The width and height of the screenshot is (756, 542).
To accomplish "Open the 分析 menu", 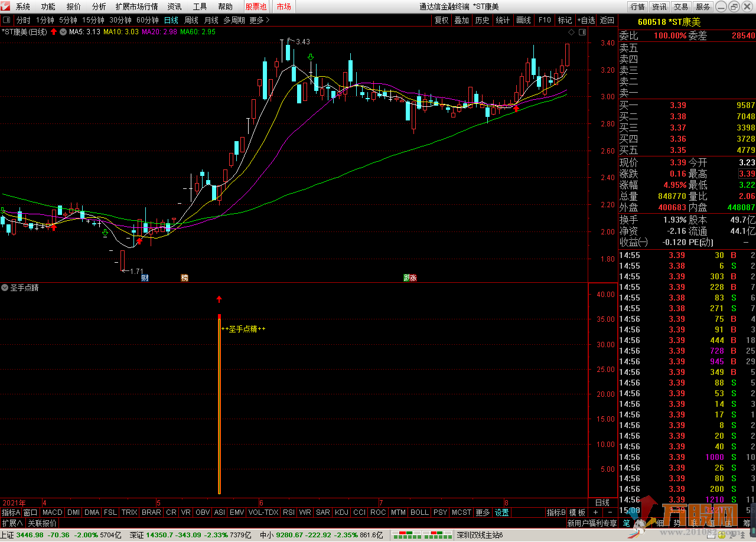I will (x=99, y=6).
